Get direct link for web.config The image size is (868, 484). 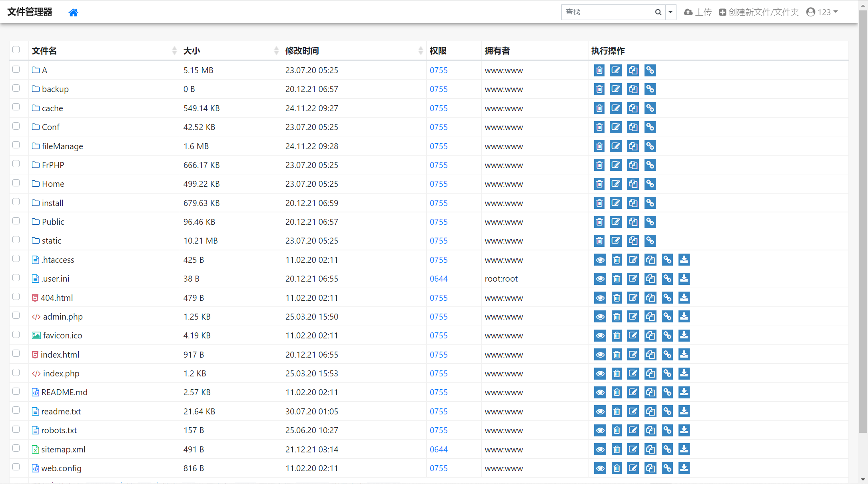(x=667, y=468)
